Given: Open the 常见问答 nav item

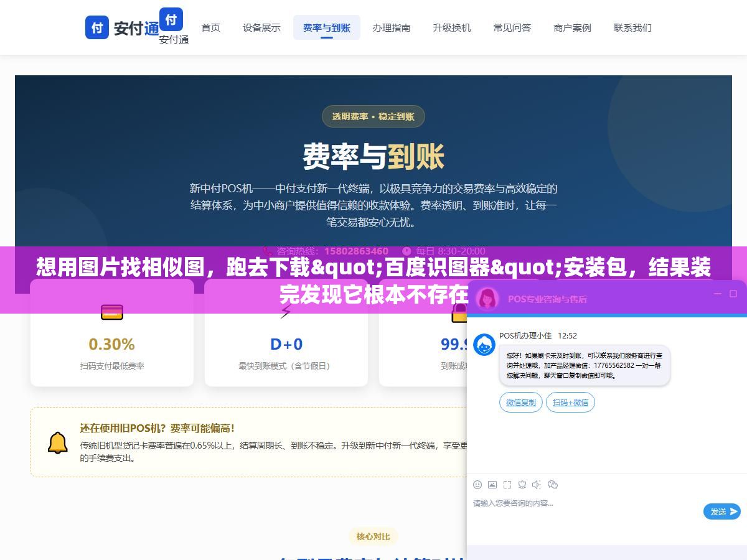Looking at the screenshot, I should [512, 27].
